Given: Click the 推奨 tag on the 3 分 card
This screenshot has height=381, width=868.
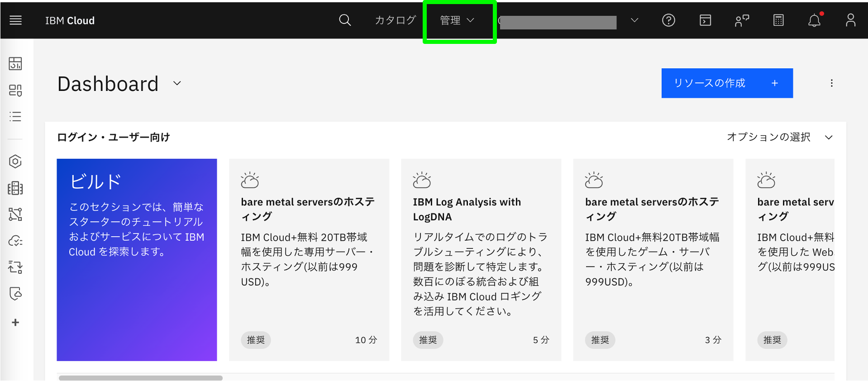Looking at the screenshot, I should coord(600,340).
